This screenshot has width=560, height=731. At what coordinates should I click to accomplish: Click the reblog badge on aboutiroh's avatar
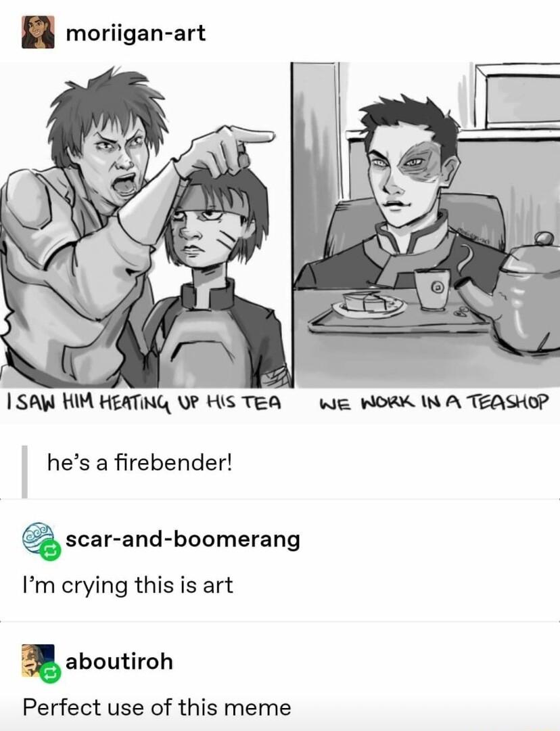click(x=50, y=673)
